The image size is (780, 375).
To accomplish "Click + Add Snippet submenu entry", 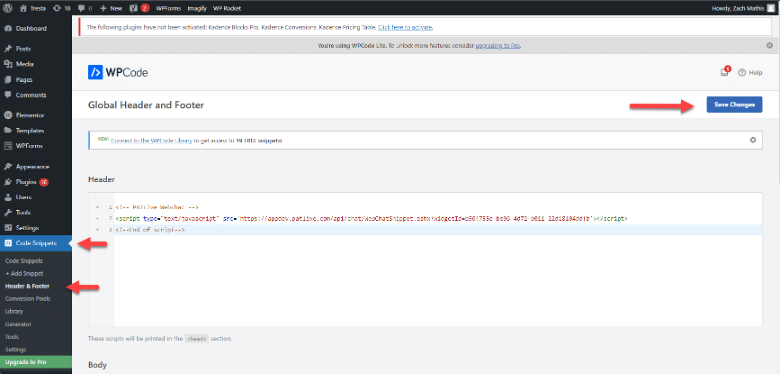I will pos(24,274).
